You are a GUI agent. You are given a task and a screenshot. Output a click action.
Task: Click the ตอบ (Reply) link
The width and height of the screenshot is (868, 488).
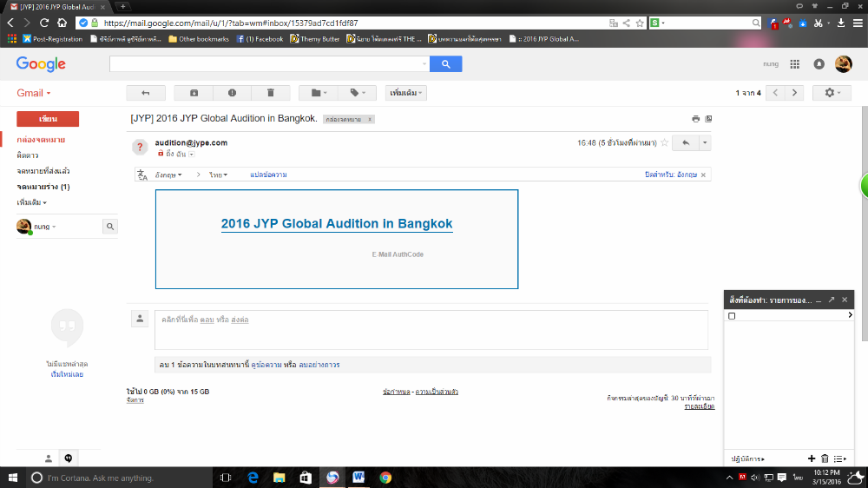click(x=207, y=320)
